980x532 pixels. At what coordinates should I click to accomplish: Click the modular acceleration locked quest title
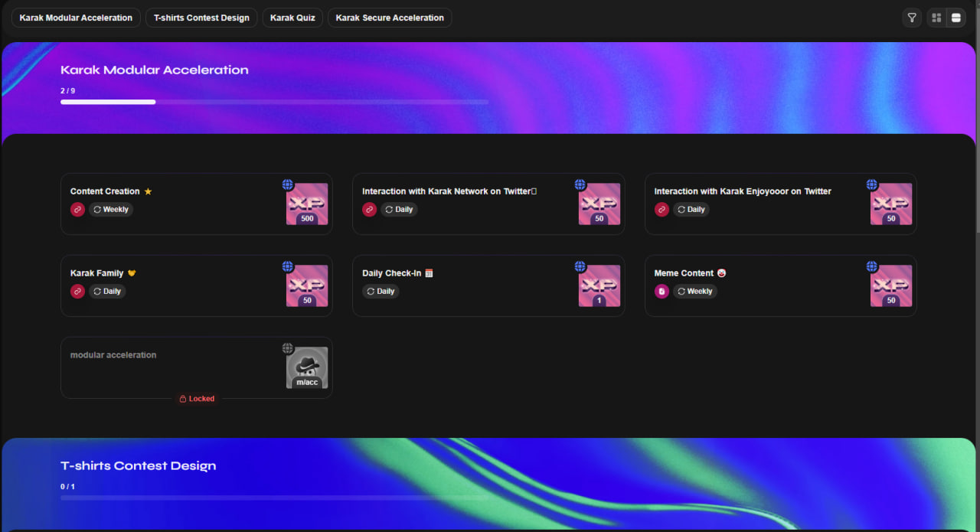pos(113,355)
